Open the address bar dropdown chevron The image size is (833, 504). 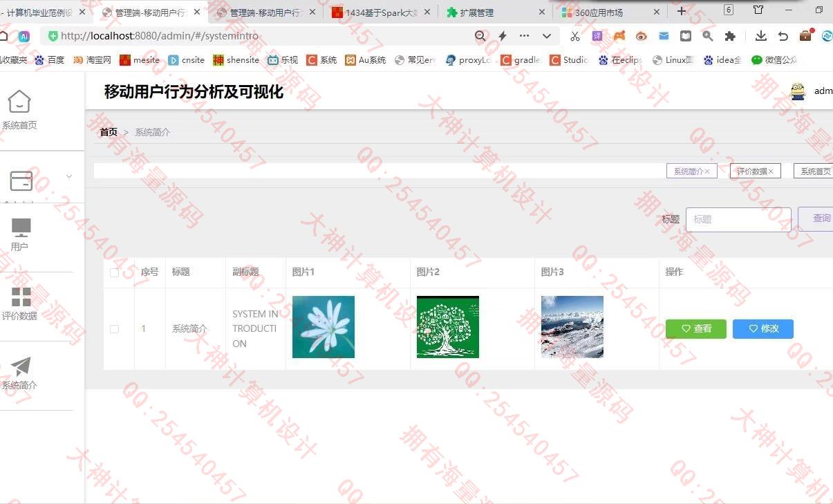pyautogui.click(x=547, y=36)
